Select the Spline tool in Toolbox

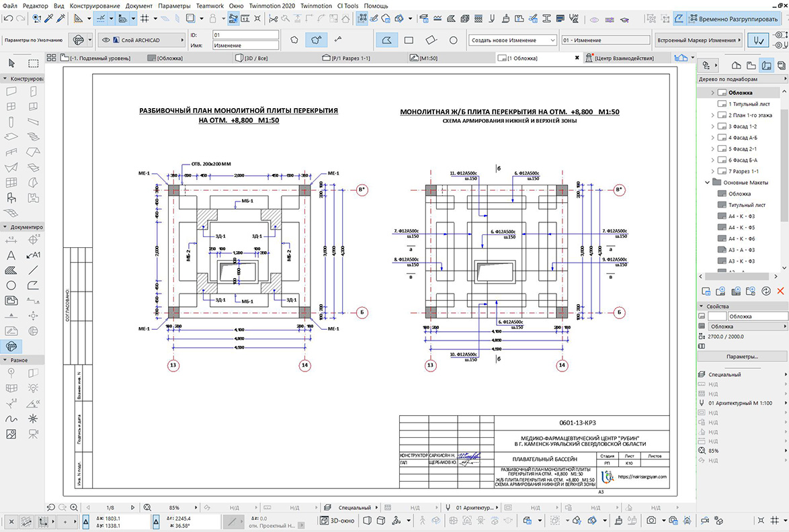(x=11, y=418)
